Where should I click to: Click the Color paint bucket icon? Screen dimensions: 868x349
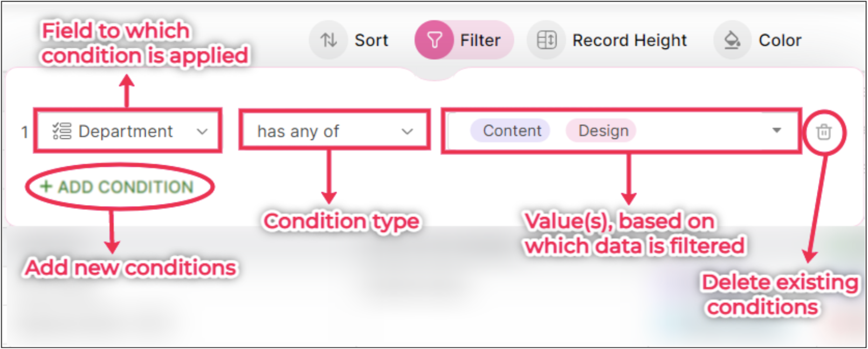pyautogui.click(x=732, y=40)
